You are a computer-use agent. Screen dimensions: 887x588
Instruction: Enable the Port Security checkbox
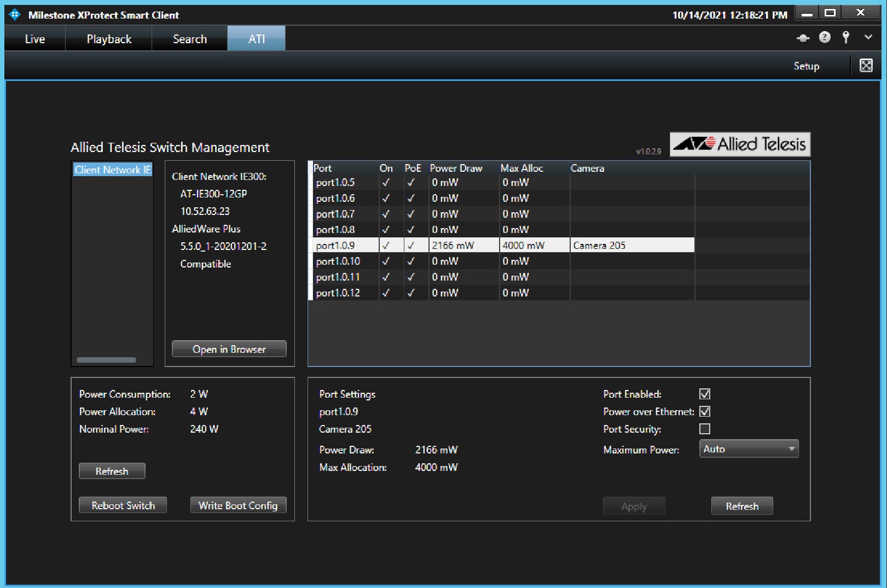(x=705, y=429)
